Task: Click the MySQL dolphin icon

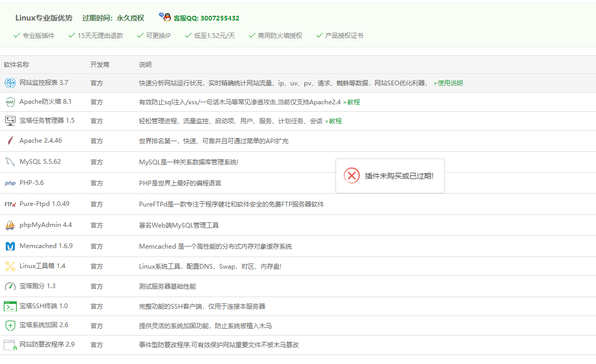Action: 10,162
